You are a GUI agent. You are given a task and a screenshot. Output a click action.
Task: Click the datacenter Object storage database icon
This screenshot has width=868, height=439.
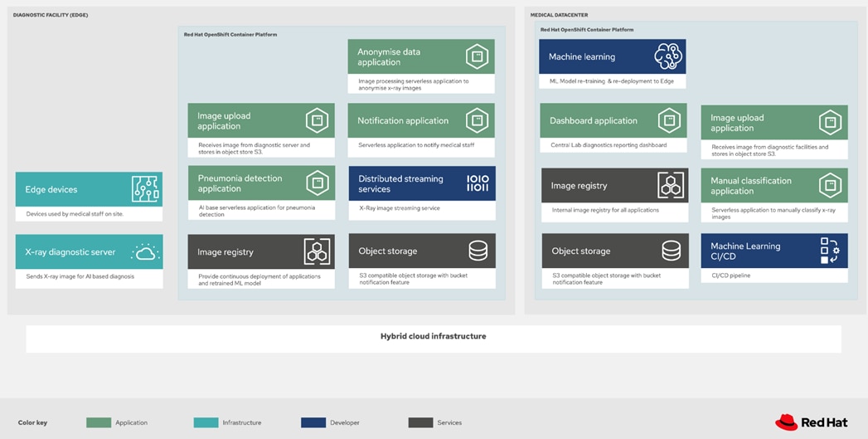pos(671,251)
